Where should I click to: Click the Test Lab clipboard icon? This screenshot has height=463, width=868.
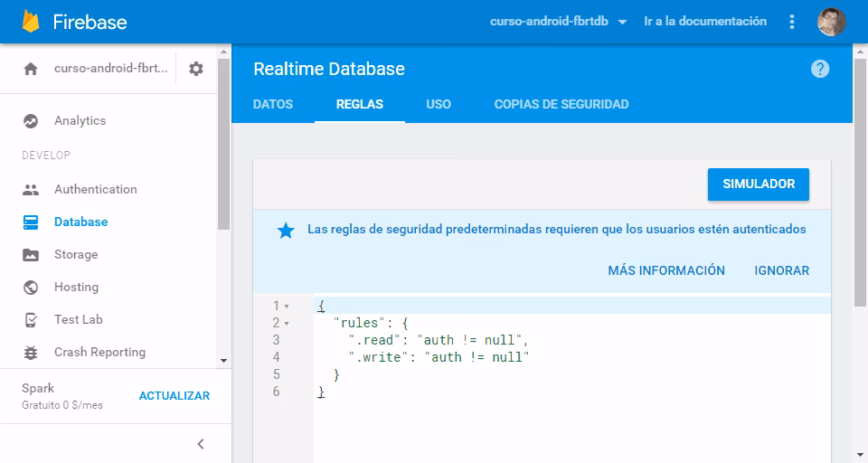tap(31, 320)
